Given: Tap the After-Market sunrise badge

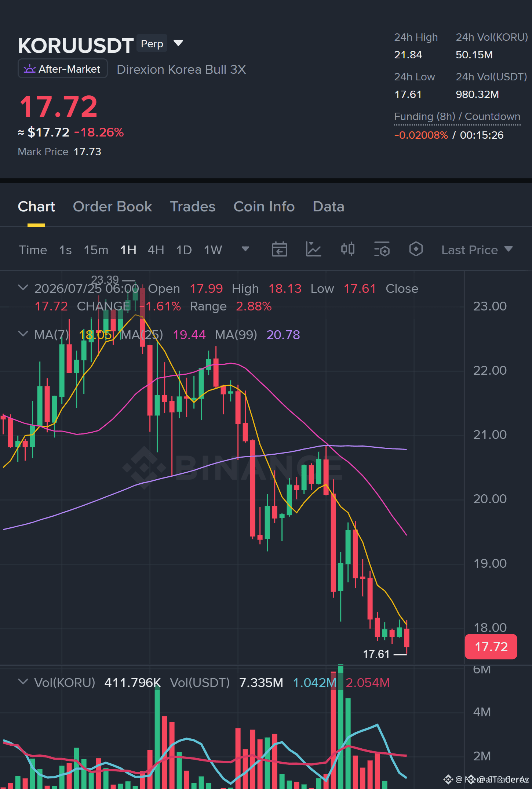Looking at the screenshot, I should 63,69.
